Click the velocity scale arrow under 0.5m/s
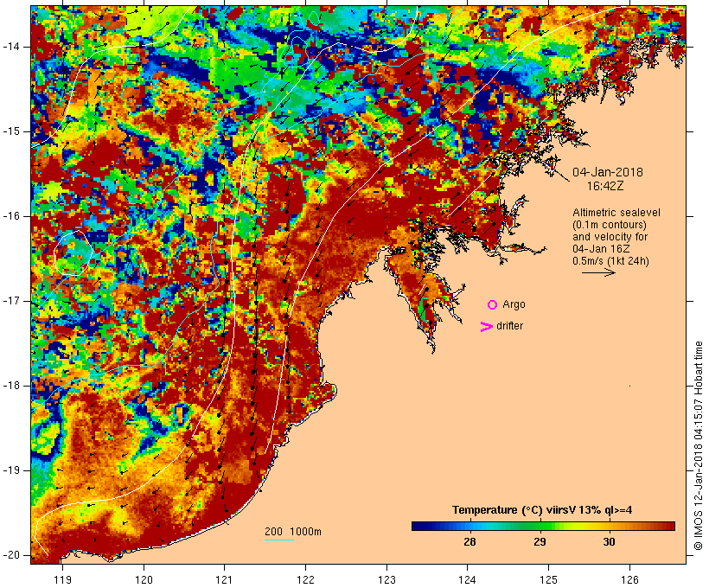Screen dimensions: 709x588 598,272
